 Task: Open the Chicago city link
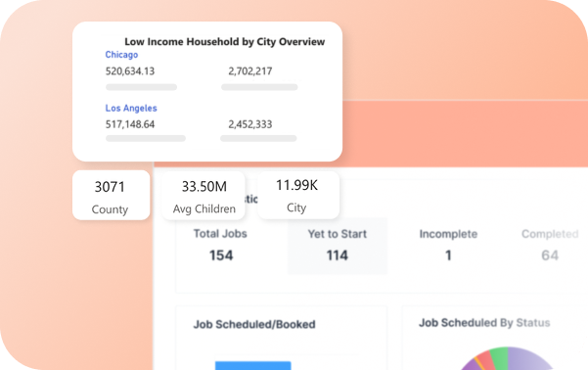121,55
